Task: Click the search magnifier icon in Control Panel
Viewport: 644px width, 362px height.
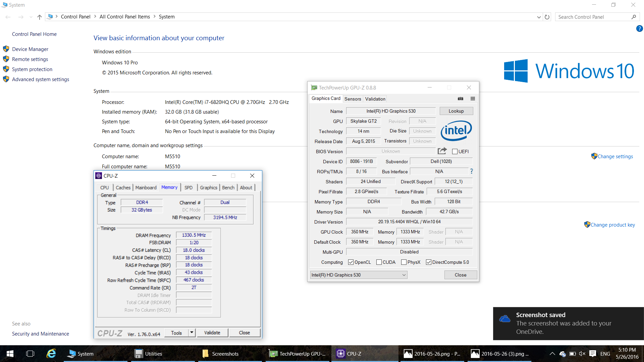Action: (x=634, y=17)
